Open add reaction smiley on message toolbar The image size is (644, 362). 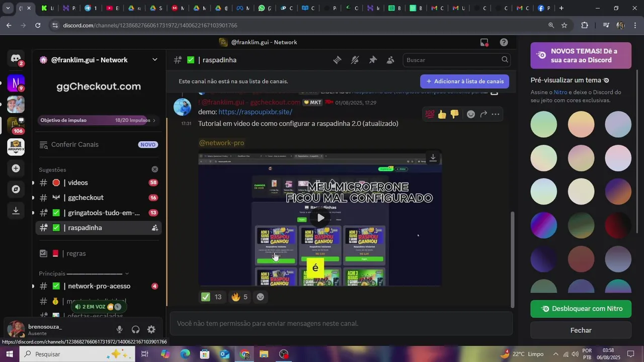471,114
